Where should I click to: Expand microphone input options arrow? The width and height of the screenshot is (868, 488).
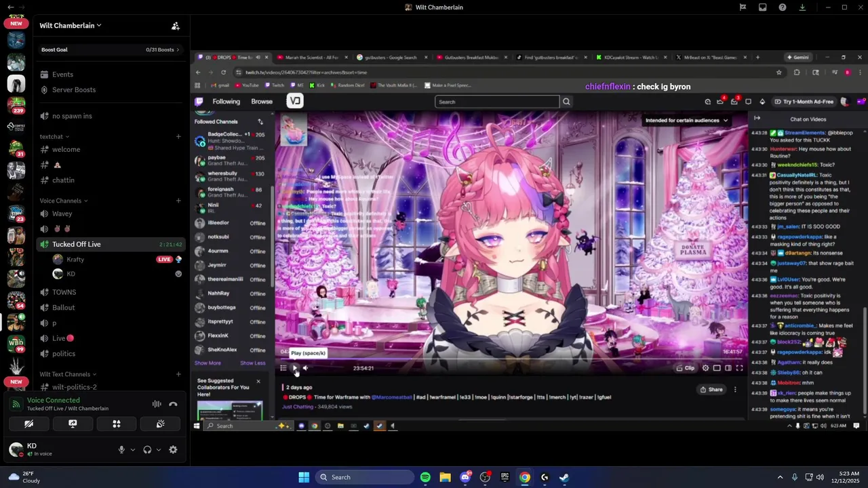point(132,449)
